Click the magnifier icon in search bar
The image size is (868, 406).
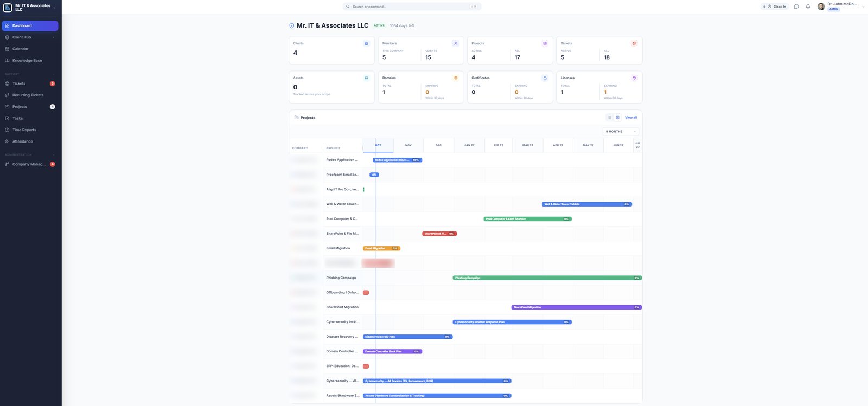(348, 7)
